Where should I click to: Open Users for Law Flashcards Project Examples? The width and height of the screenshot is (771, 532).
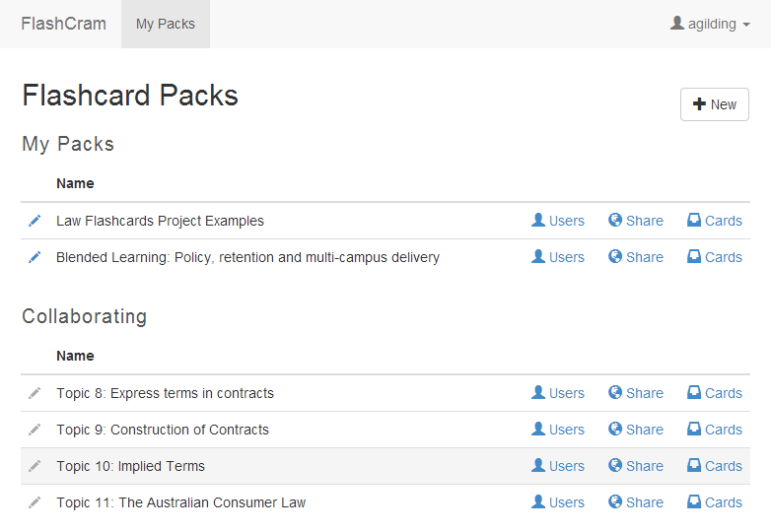(558, 221)
